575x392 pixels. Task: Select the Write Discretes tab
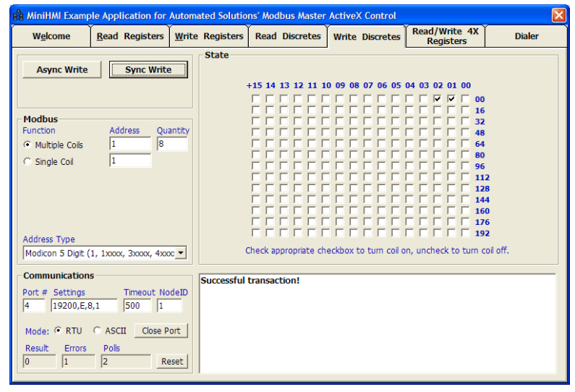(x=367, y=37)
